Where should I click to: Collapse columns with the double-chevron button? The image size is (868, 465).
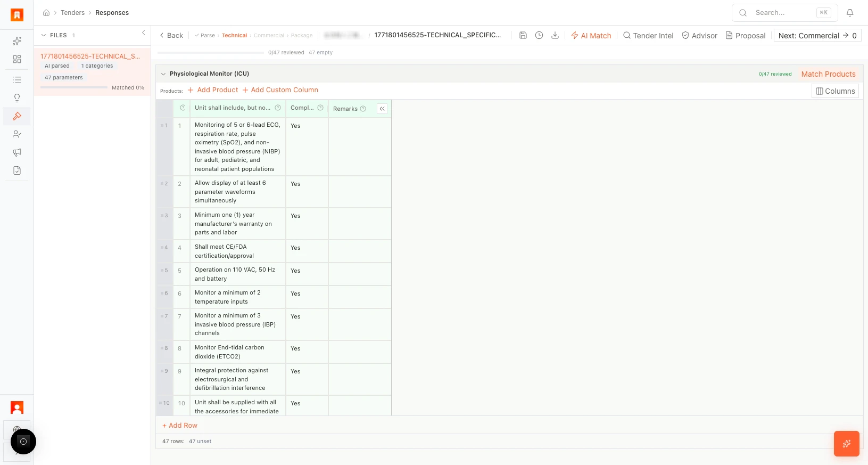tap(382, 109)
